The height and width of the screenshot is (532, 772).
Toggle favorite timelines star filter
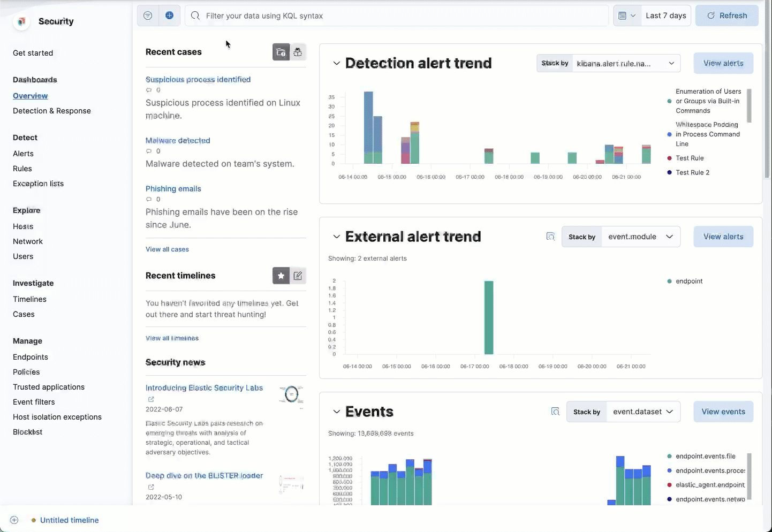coord(281,276)
